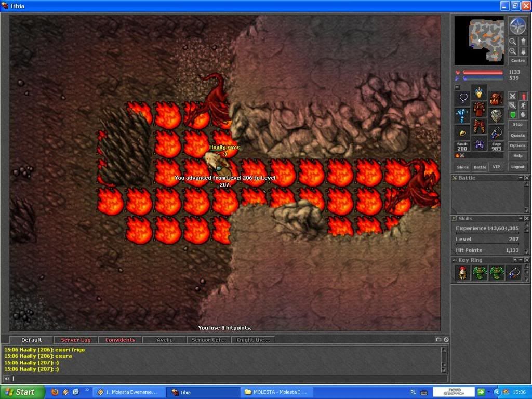
Task: Select the blue boots slot
Action: pyautogui.click(x=479, y=144)
